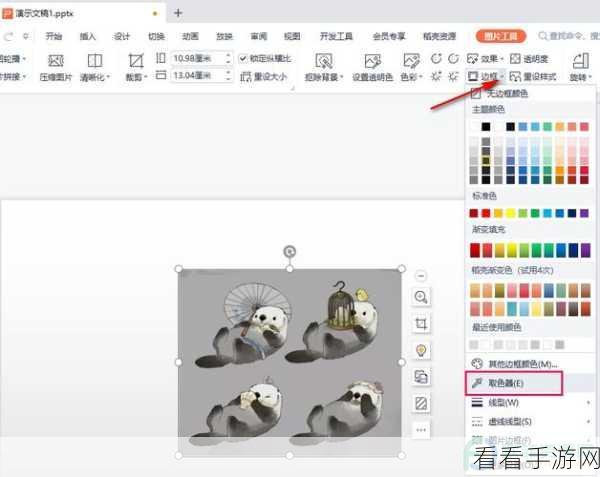This screenshot has height=477, width=600.
Task: Click the lightbulb icon beside the picture
Action: (421, 350)
